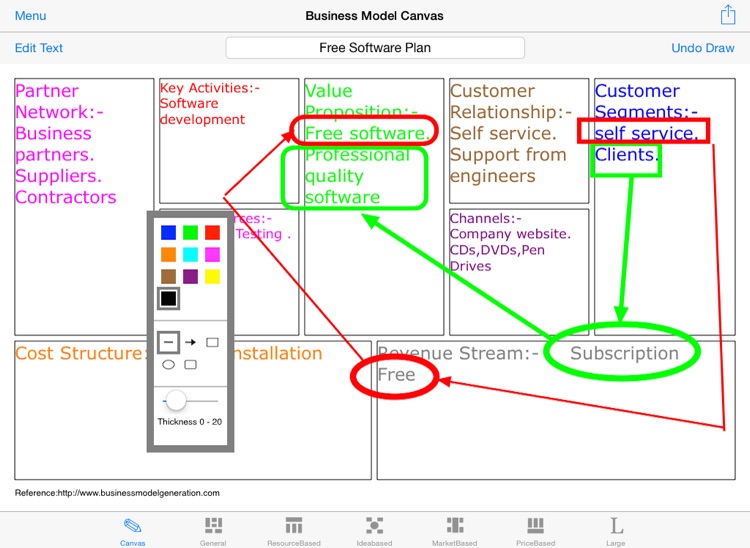Switch to the MarketBased tab

coord(454,532)
